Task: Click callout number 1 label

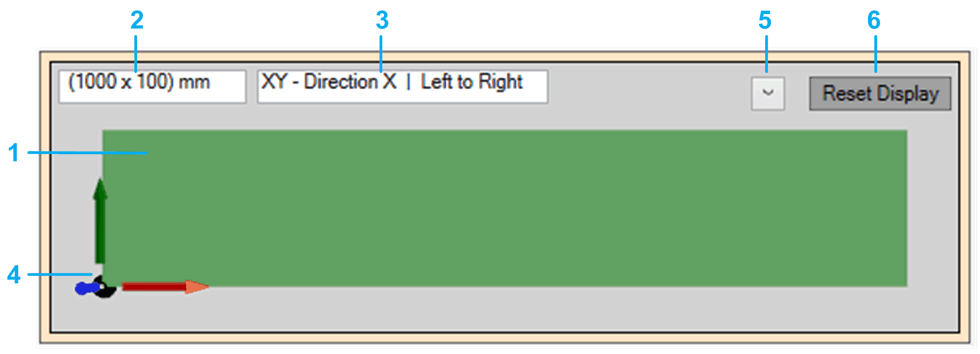Action: [x=14, y=153]
